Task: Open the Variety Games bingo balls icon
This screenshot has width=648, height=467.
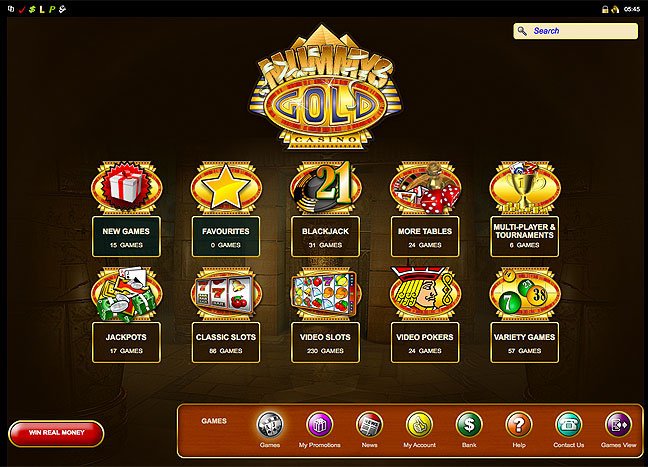Action: [x=525, y=294]
